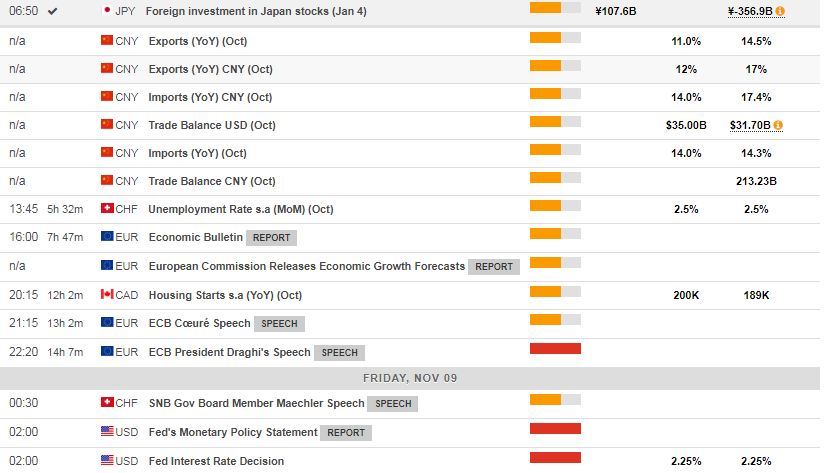The width and height of the screenshot is (829, 473).
Task: Click the Friday, Nov 09 date header
Action: click(410, 377)
